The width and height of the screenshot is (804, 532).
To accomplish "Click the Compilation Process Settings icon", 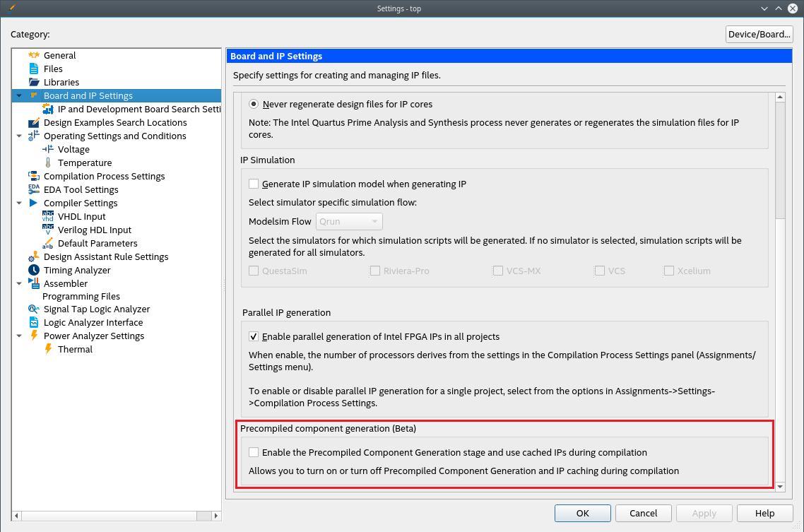I will (34, 176).
